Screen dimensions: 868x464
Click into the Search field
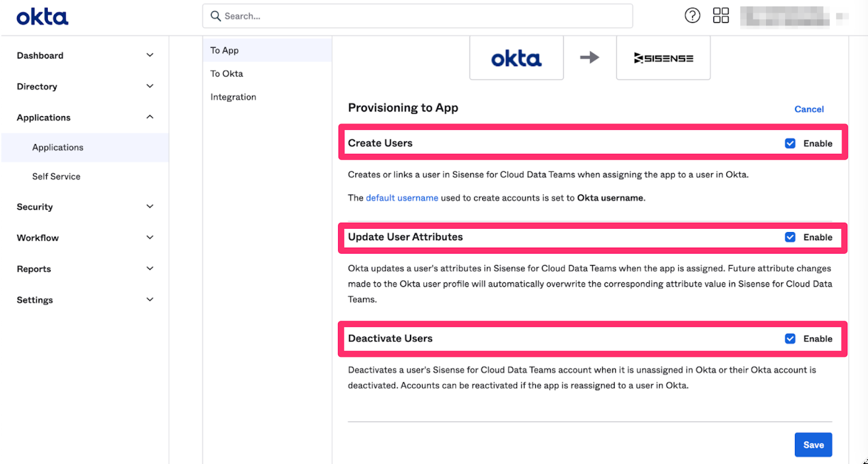tap(418, 16)
